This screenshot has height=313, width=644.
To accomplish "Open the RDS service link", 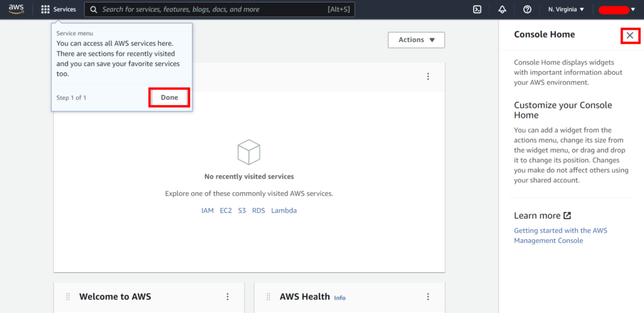I will 258,211.
